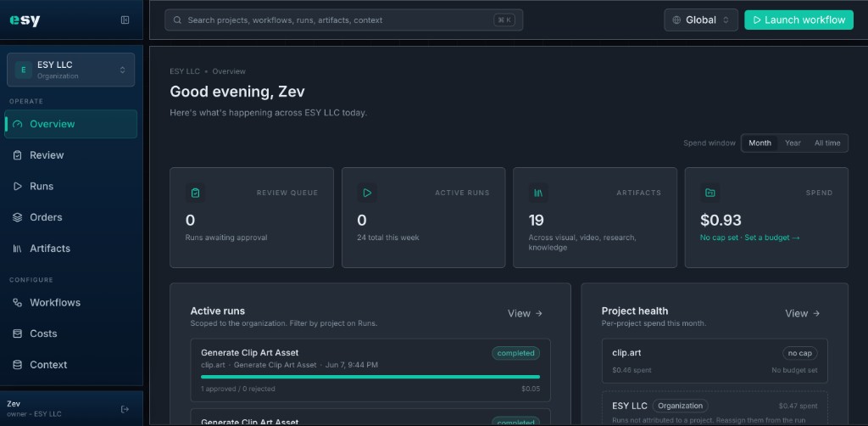Click the completed status badge on first run

(516, 353)
